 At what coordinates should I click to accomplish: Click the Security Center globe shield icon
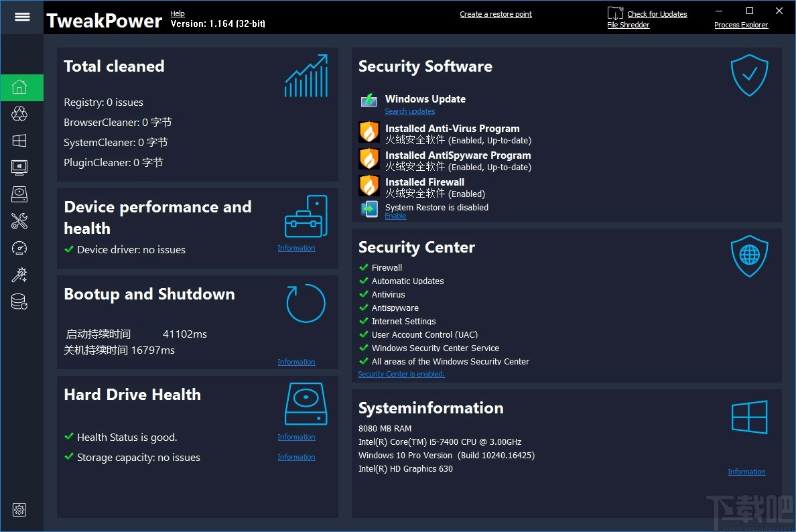tap(749, 256)
